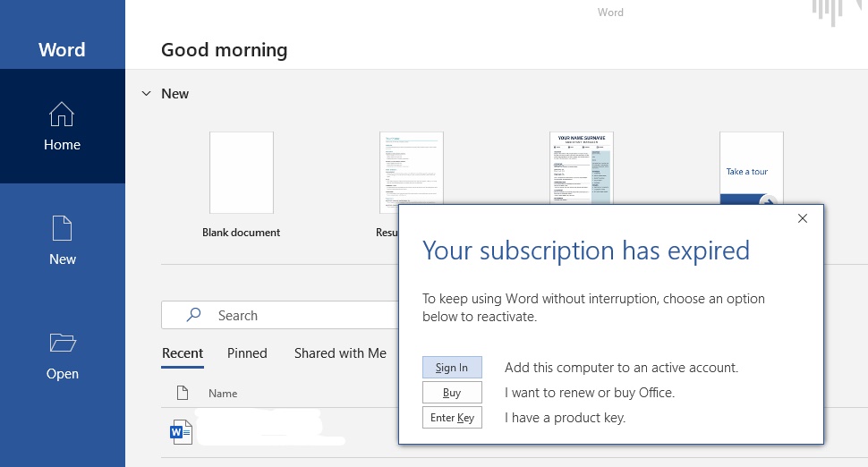This screenshot has width=868, height=467.
Task: Click the Enter Key button
Action: tap(452, 417)
